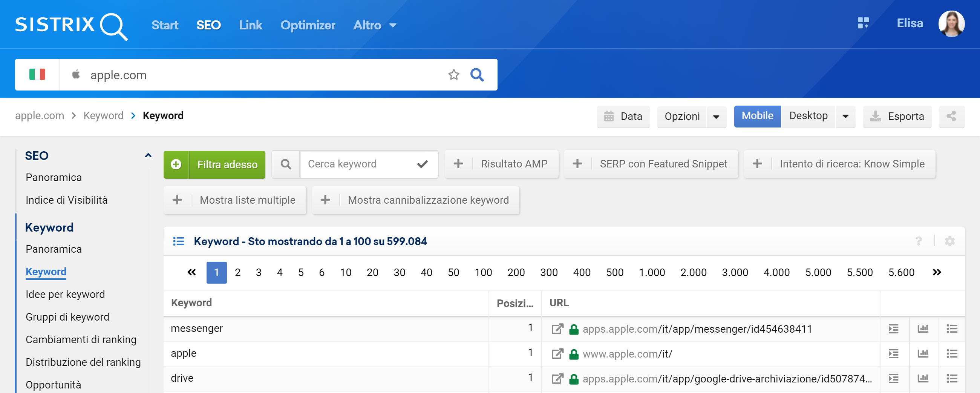Image resolution: width=980 pixels, height=393 pixels.
Task: Switch to Desktop data
Action: [x=808, y=116]
